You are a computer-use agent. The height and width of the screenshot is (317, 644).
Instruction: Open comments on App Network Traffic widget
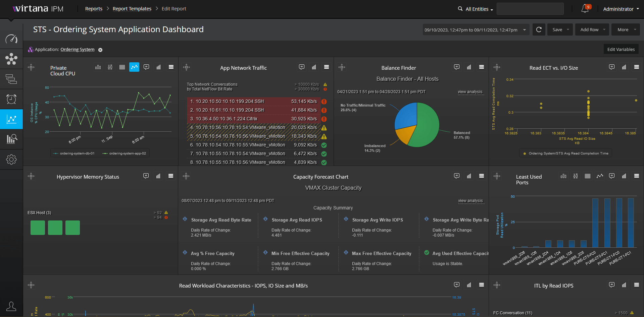(302, 67)
